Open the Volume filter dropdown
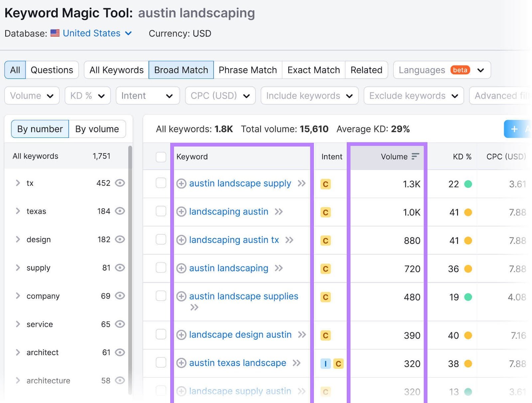Viewport: 532px width, 403px height. point(32,96)
